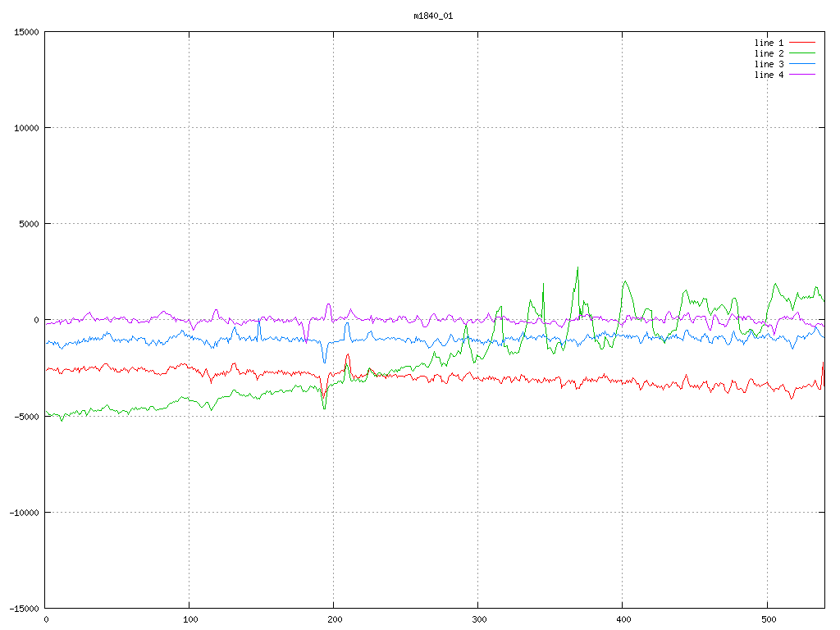Viewport: 840px width, 630px height.
Task: Select the 200 x-axis tick label
Action: [334, 619]
